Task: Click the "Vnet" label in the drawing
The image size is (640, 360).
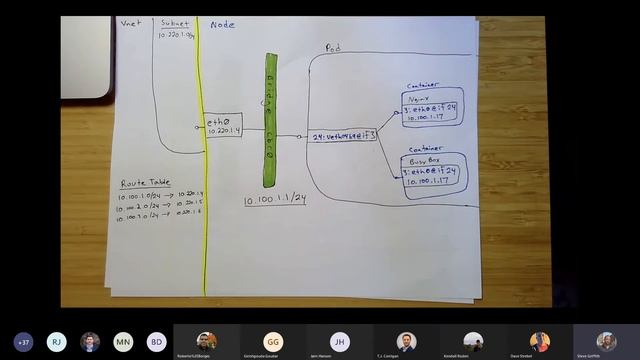Action: tap(131, 24)
